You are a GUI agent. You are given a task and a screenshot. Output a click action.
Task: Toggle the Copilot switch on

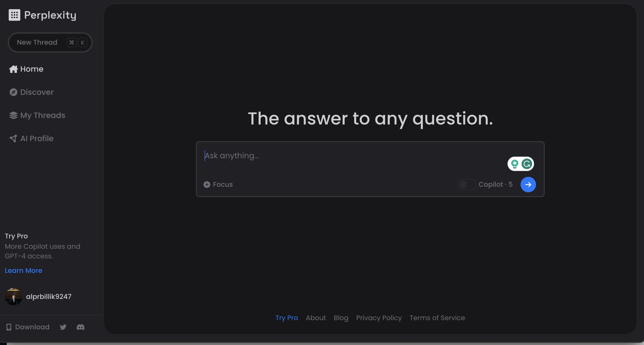tap(467, 184)
